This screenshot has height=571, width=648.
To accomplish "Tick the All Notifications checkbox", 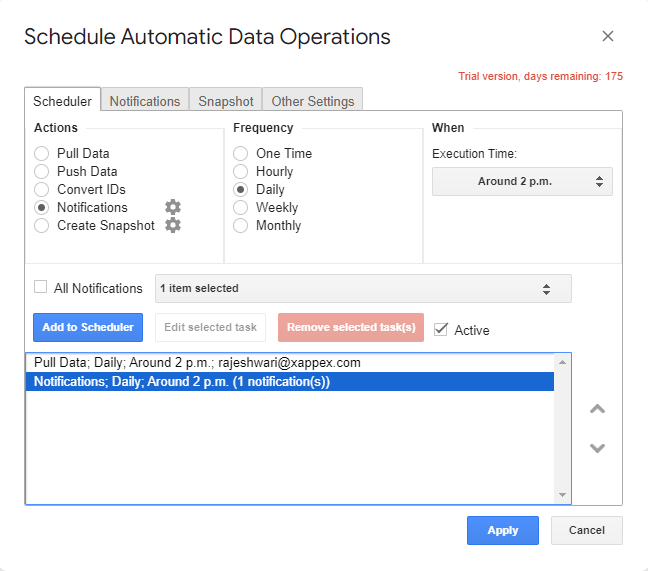I will coord(41,287).
